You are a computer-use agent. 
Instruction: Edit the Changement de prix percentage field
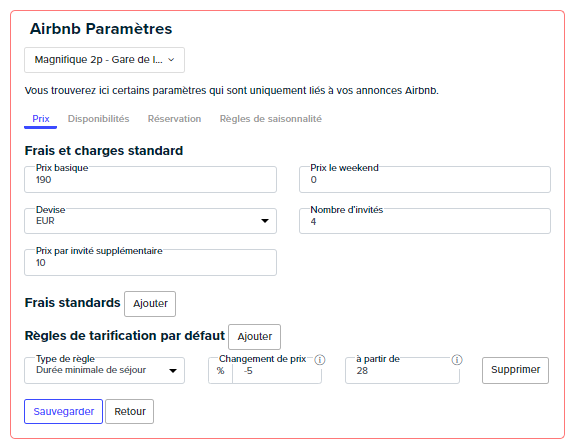[277, 371]
